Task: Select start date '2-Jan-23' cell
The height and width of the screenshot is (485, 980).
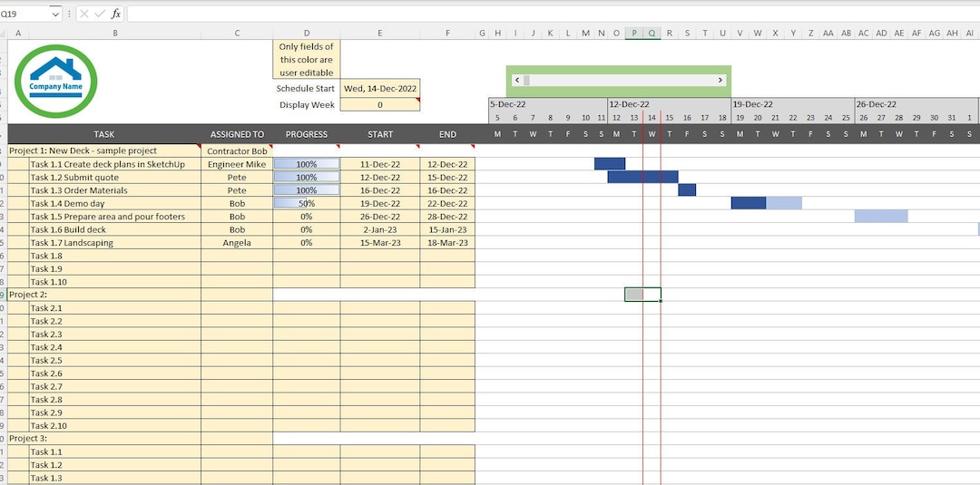Action: coord(380,229)
